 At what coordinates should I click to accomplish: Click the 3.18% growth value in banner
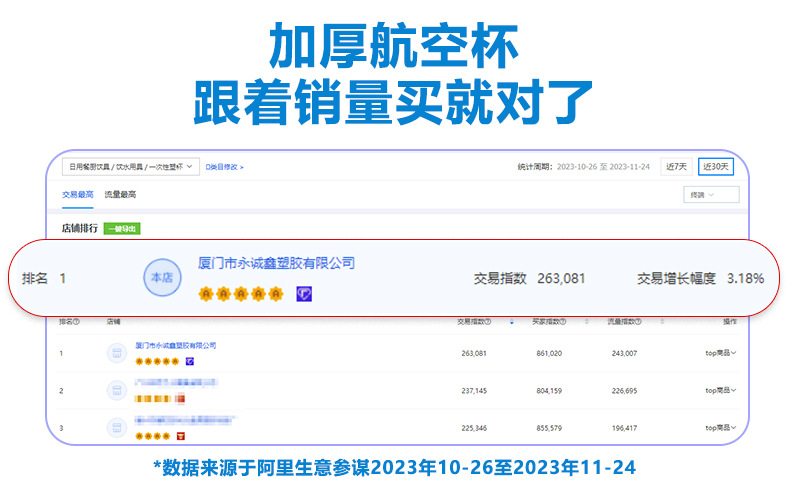[745, 279]
